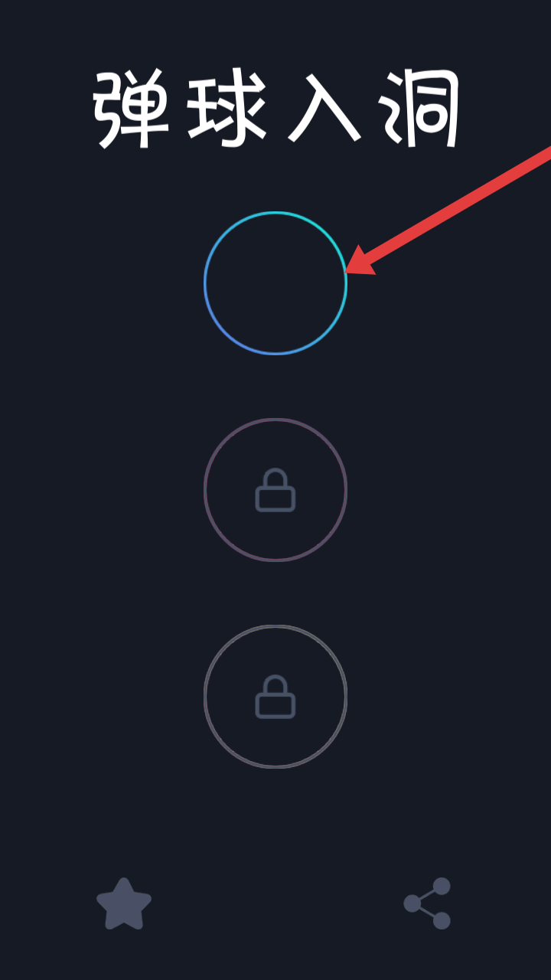Click the character 球 in the title
Image resolution: width=551 pixels, height=980 pixels.
[x=227, y=109]
